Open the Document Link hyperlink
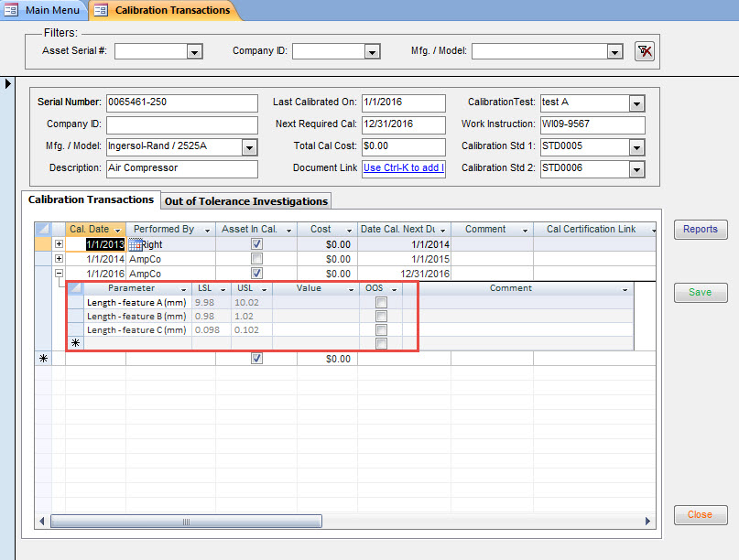 click(403, 168)
